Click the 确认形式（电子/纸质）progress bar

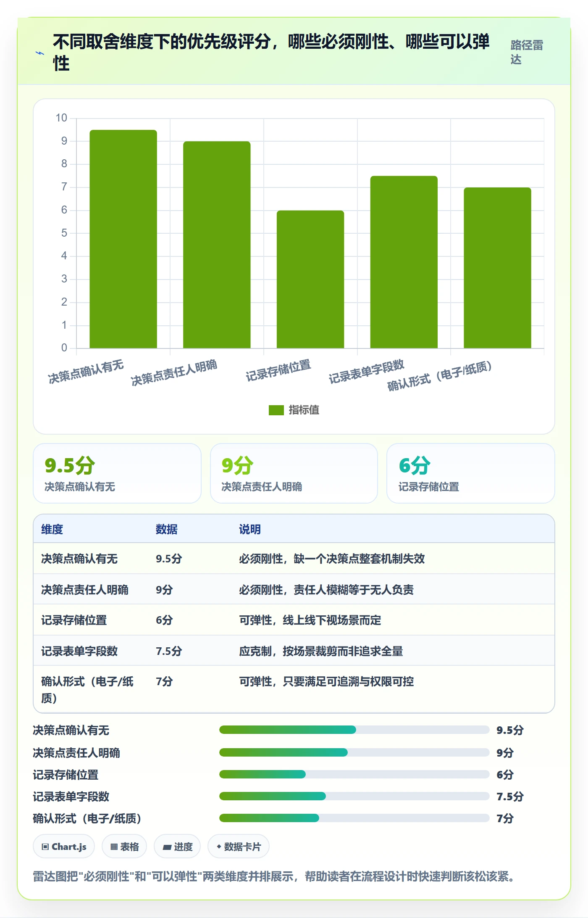point(354,818)
